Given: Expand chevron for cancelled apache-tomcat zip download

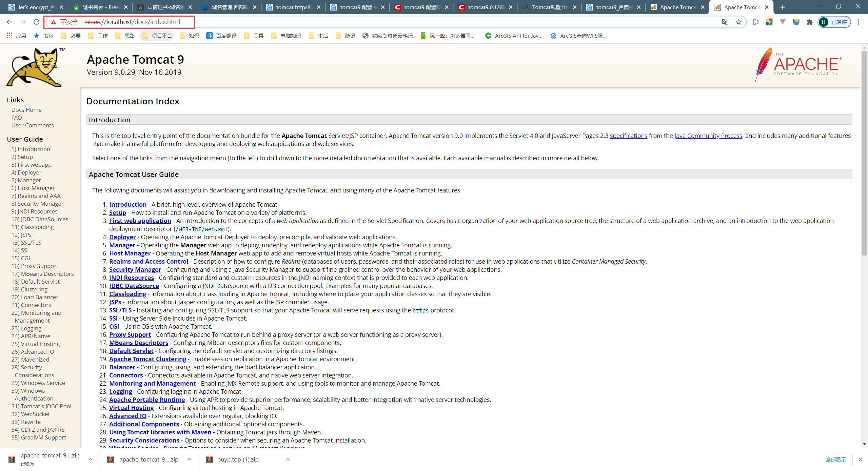Looking at the screenshot, I should coord(90,459).
